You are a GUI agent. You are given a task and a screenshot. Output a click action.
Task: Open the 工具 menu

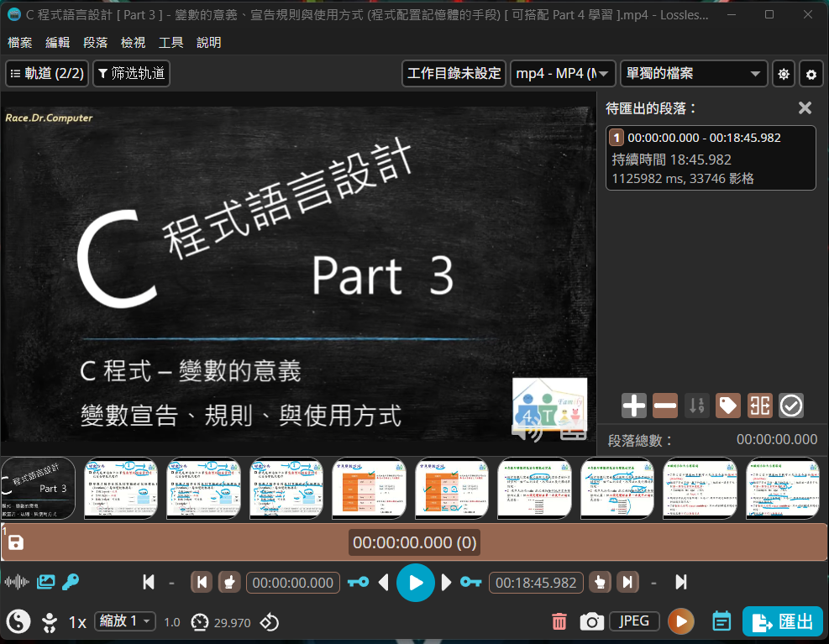click(171, 43)
